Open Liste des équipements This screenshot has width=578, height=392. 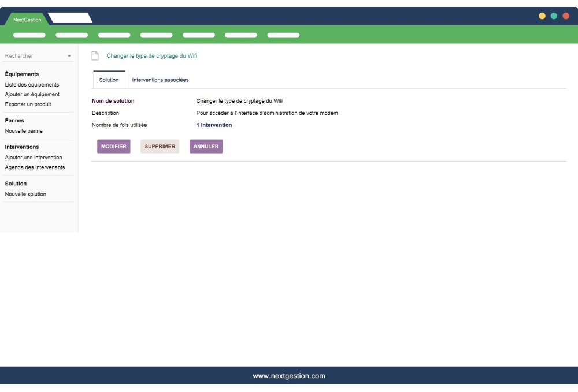[x=32, y=84]
